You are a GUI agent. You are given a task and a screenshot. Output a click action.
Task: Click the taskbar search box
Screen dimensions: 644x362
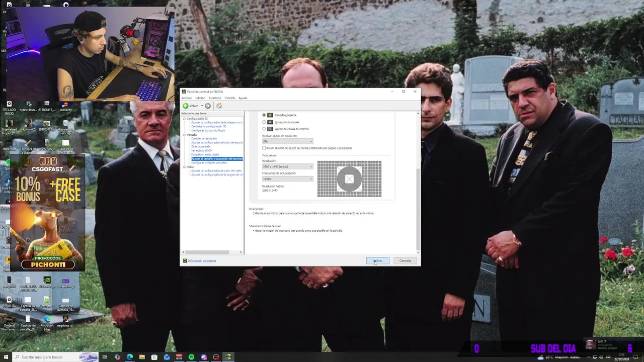tap(55, 357)
